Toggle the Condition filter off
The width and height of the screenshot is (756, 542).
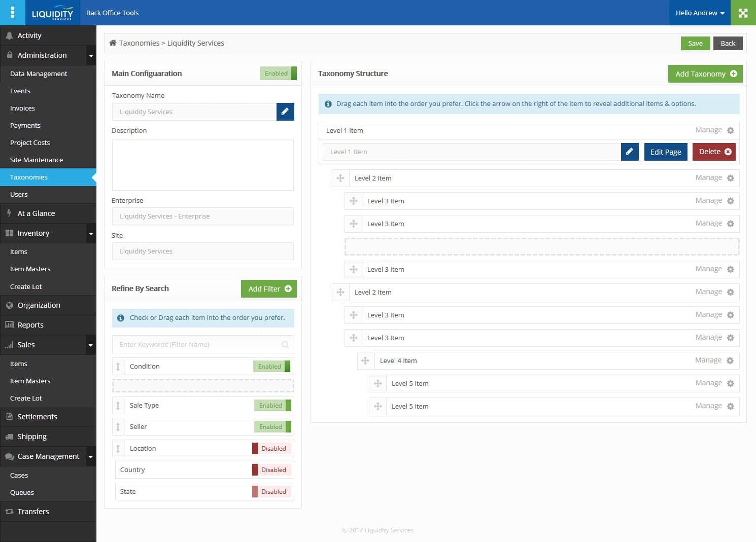pos(271,366)
